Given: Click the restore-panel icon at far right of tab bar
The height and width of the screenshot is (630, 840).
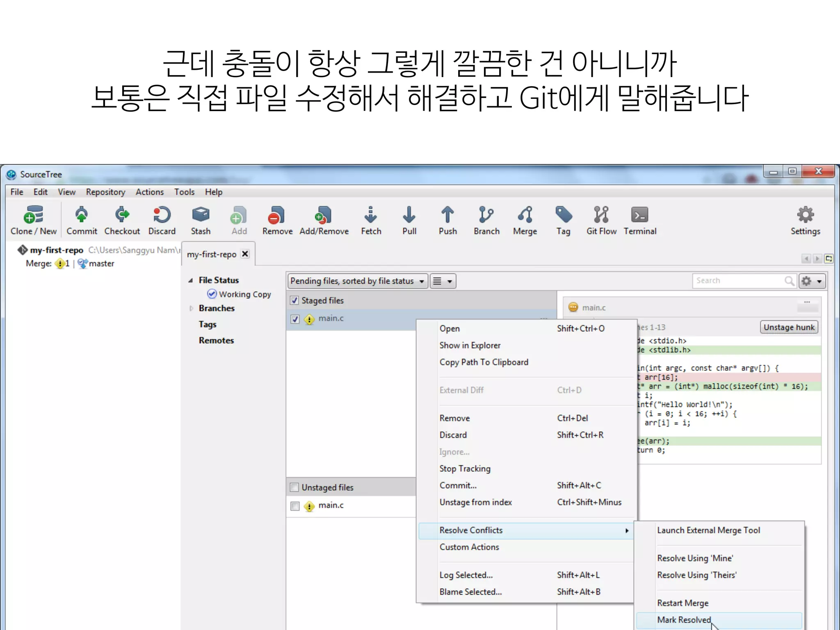Looking at the screenshot, I should point(829,259).
